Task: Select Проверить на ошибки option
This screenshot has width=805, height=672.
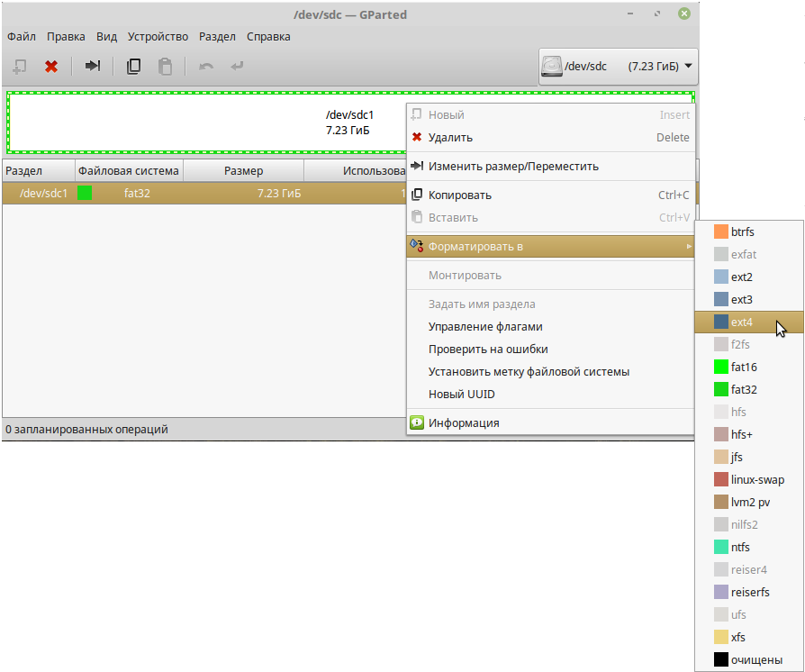Action: (488, 349)
